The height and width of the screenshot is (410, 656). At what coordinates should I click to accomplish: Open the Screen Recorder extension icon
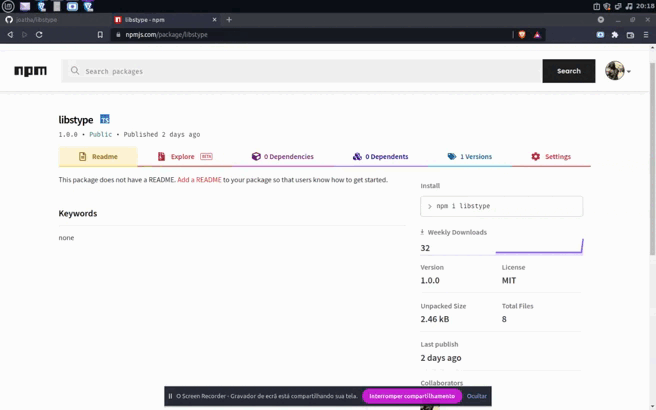600,35
